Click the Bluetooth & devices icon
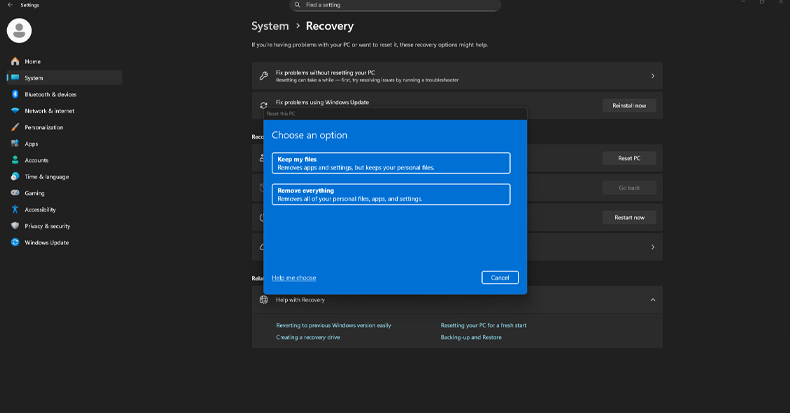 click(x=15, y=94)
